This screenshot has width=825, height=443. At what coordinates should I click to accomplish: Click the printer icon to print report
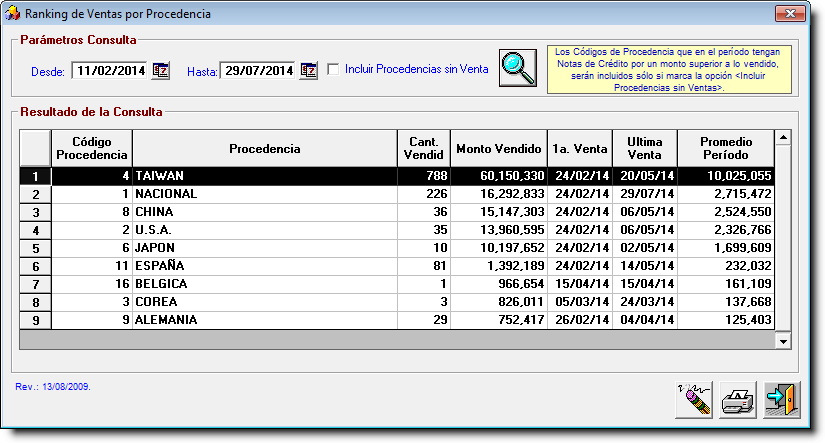738,400
